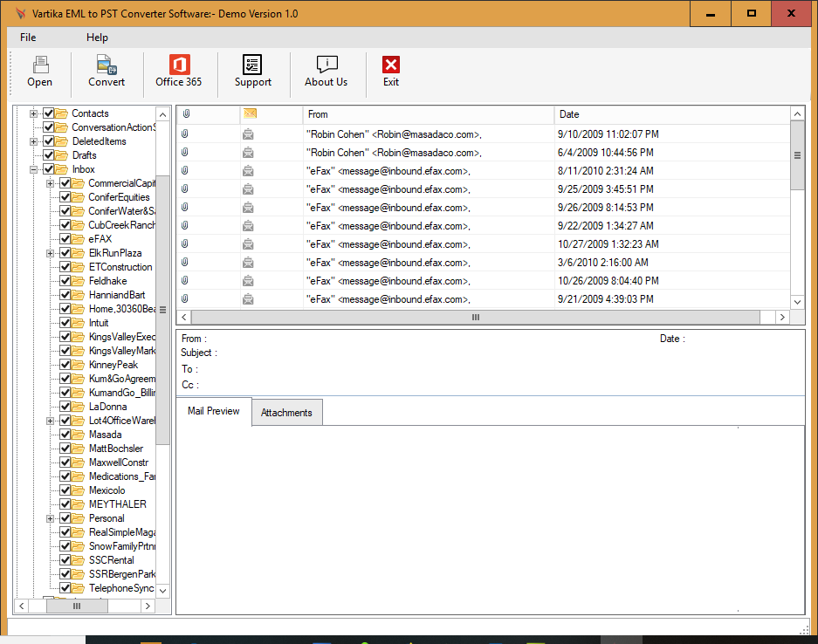818x644 pixels.
Task: Click the red Exit icon
Action: pyautogui.click(x=391, y=65)
